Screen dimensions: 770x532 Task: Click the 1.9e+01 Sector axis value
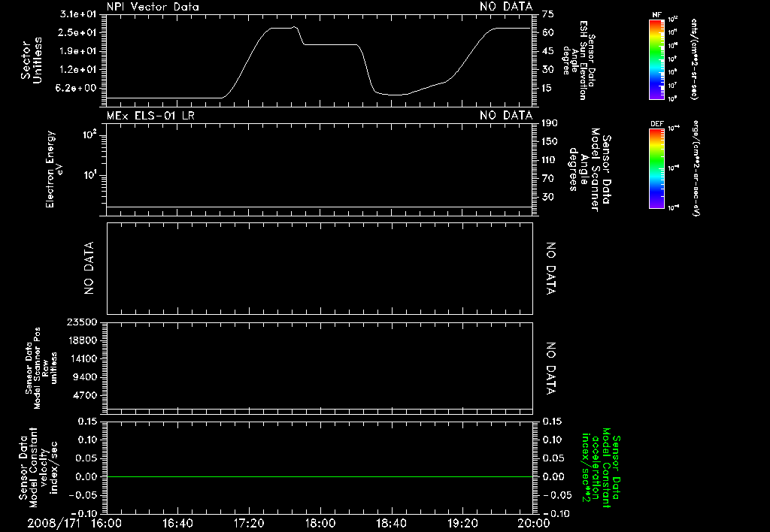(x=78, y=51)
